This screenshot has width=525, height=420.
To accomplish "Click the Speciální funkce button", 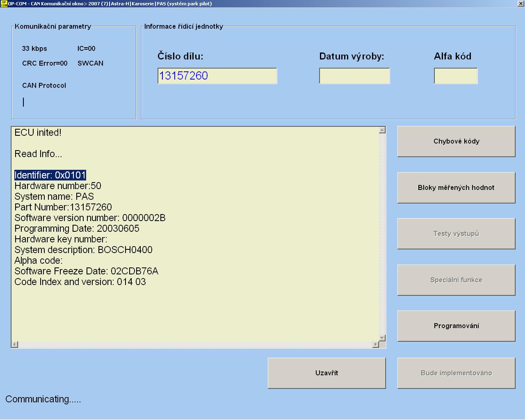I will click(x=456, y=280).
